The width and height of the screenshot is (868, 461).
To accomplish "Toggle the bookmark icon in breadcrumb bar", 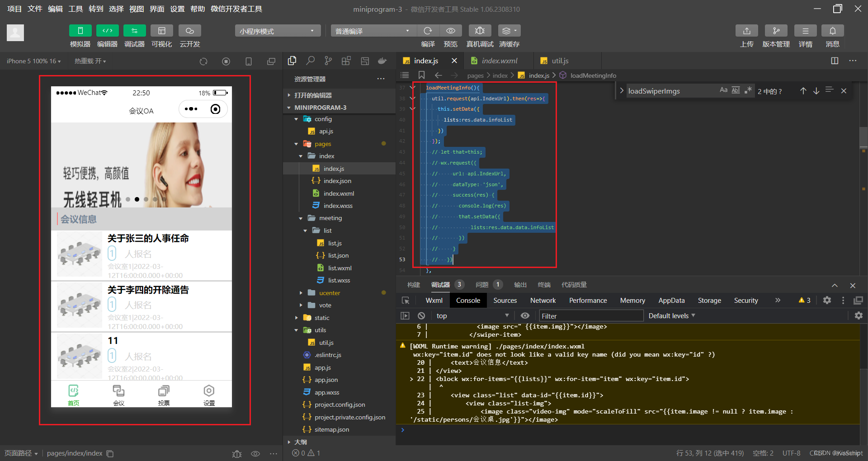I will pyautogui.click(x=421, y=75).
